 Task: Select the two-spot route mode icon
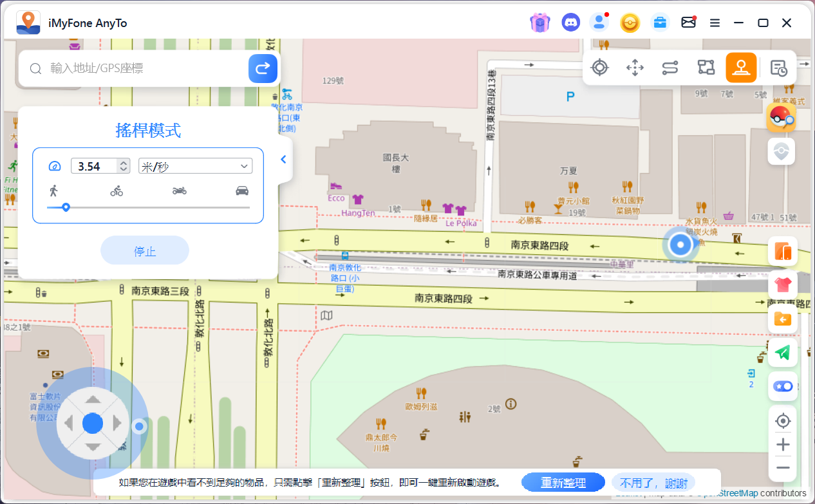pyautogui.click(x=670, y=68)
